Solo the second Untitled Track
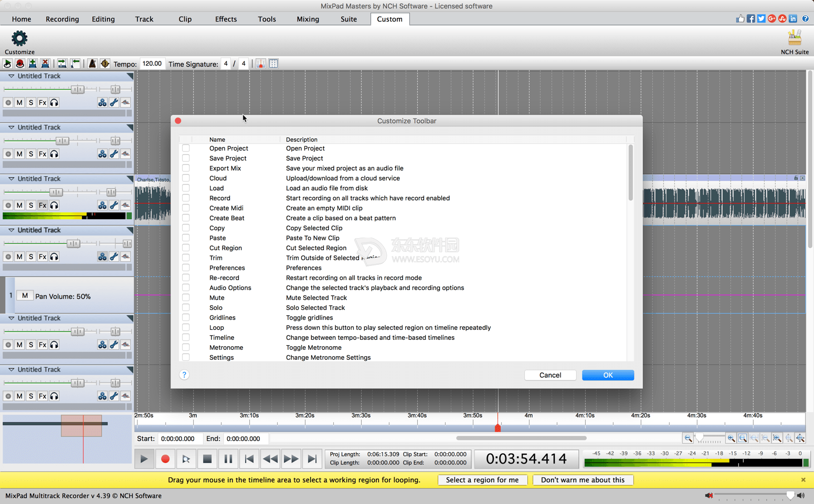 click(31, 154)
